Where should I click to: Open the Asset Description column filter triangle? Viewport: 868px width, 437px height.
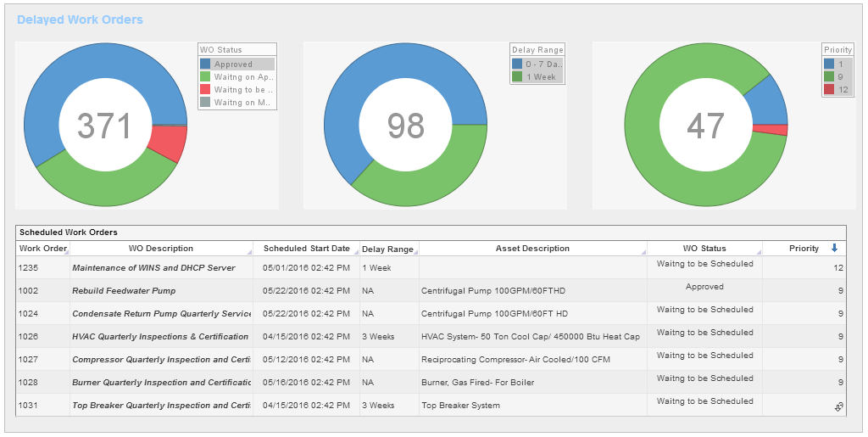(x=643, y=253)
